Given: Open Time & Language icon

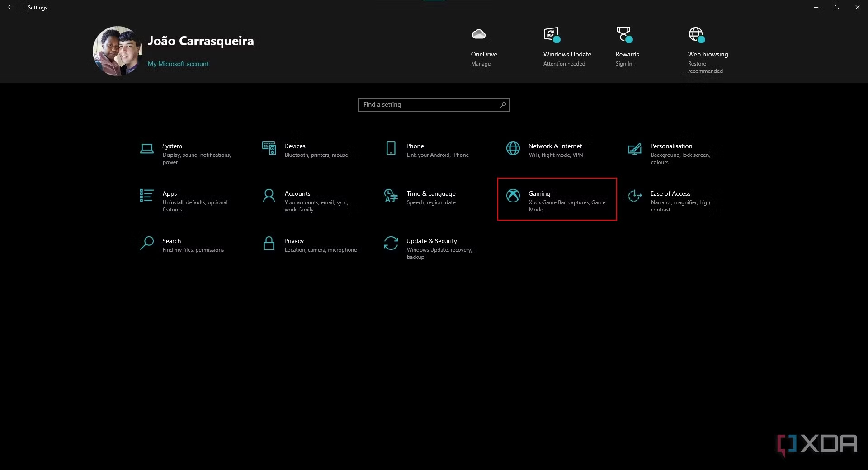Looking at the screenshot, I should point(391,196).
